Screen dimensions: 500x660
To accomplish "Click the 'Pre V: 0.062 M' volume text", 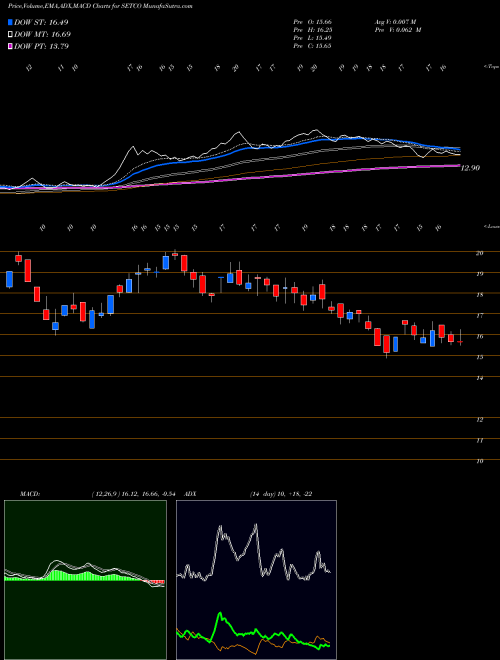I will (400, 30).
